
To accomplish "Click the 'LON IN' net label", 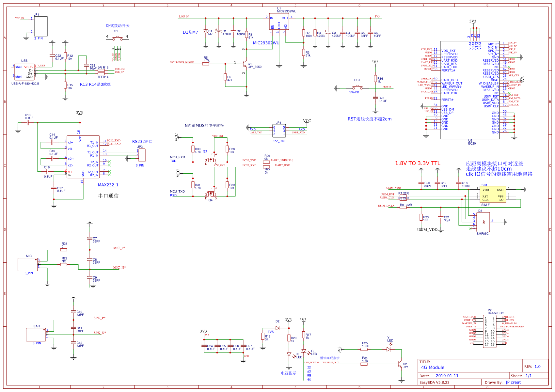I will pyautogui.click(x=184, y=16).
